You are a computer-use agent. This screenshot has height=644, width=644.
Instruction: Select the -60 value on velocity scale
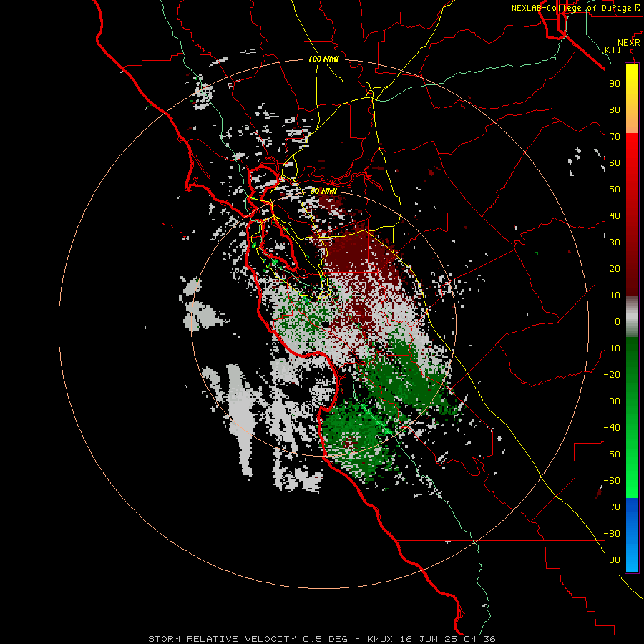click(612, 481)
